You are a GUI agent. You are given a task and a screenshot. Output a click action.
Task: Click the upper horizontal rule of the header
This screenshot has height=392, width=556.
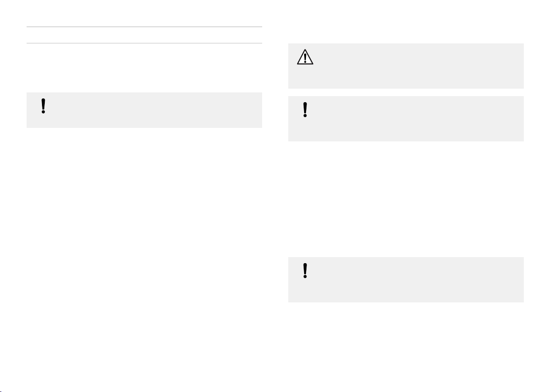tap(144, 27)
